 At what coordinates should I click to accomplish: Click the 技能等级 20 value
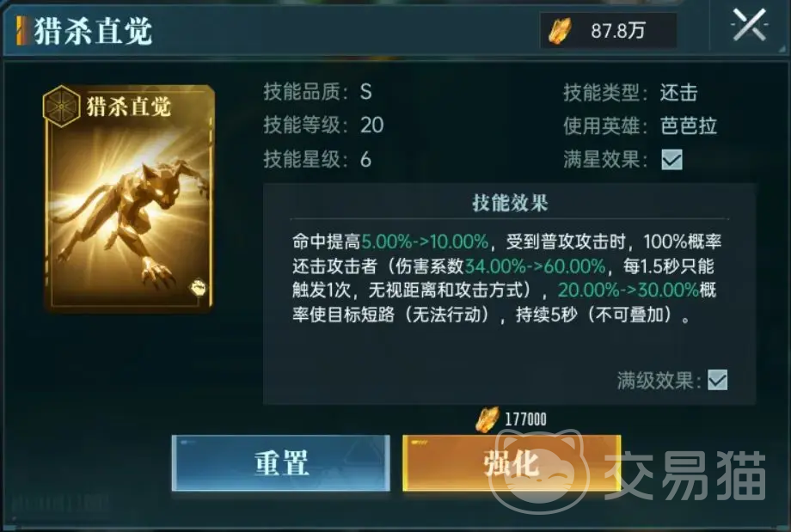click(371, 125)
